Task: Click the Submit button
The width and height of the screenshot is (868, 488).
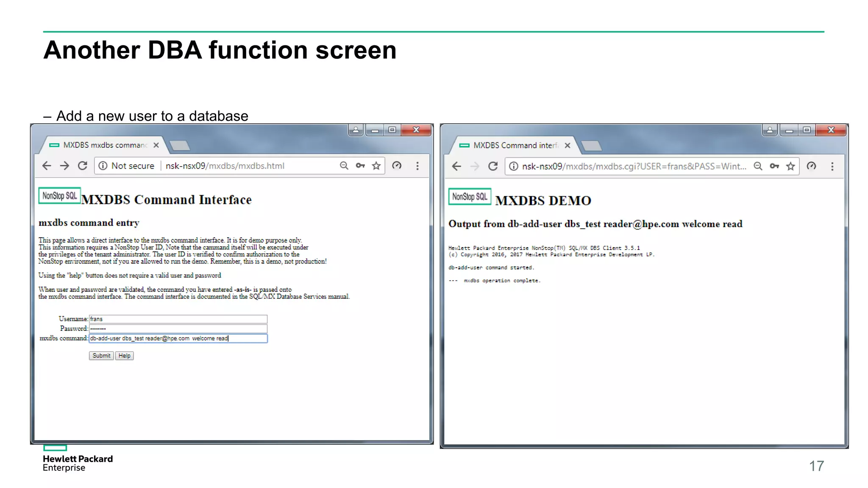Action: (101, 356)
